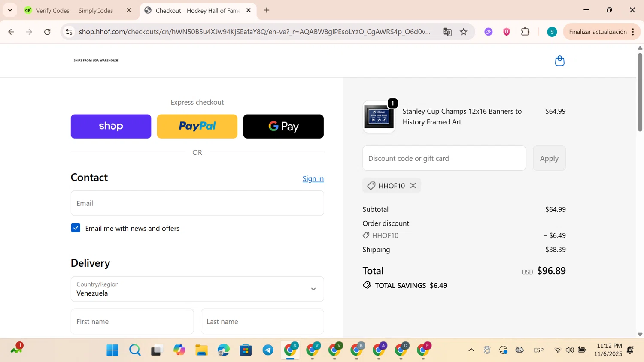644x362 pixels.
Task: Open Microsoft Edge from the taskbar
Action: tap(223, 350)
